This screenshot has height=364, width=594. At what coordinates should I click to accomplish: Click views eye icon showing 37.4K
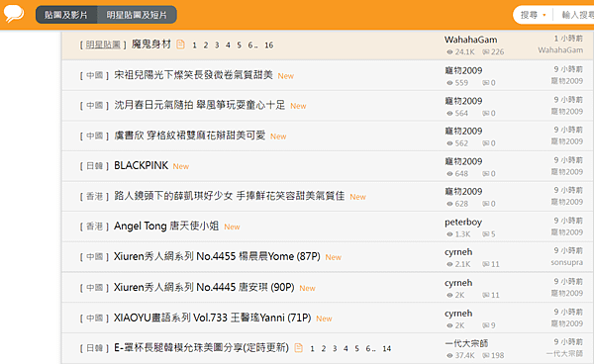pyautogui.click(x=449, y=355)
